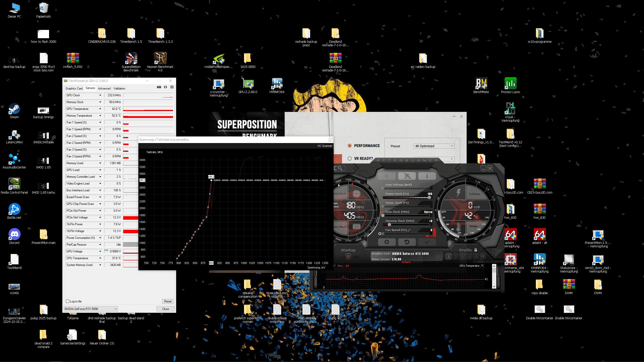Expand GPU Temperature sensor dropdown arrow
The height and width of the screenshot is (362, 644).
tap(100, 109)
